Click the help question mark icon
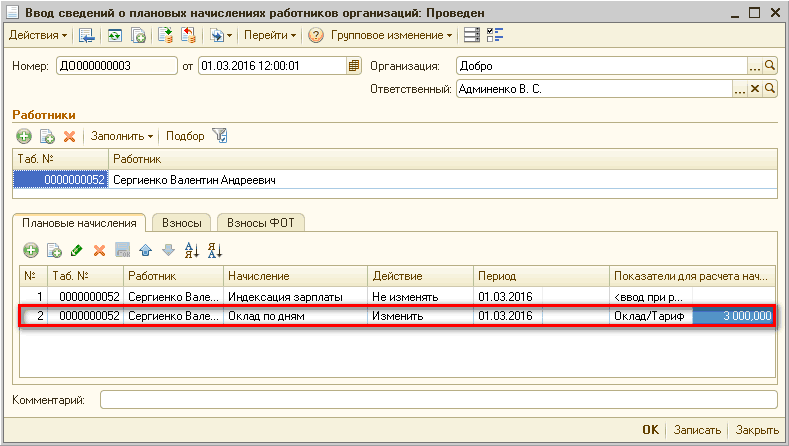Screen dimensions: 789x446 pyautogui.click(x=316, y=36)
